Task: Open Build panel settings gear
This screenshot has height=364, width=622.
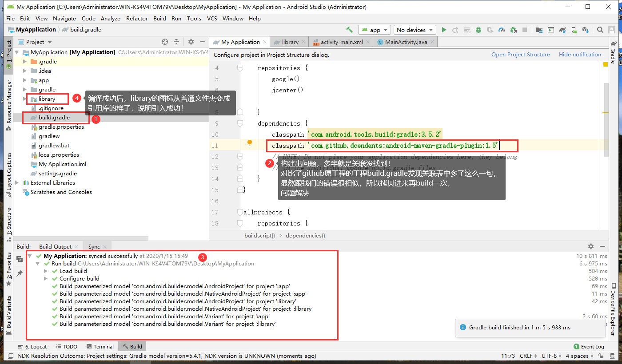Action: [590, 246]
